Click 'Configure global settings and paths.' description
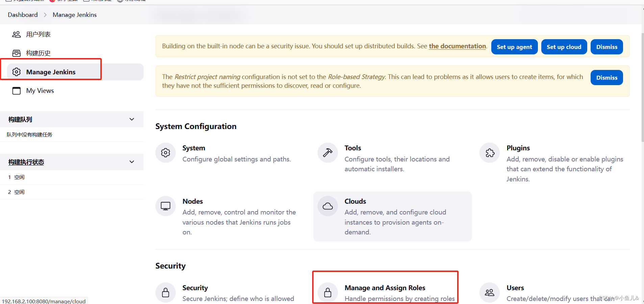 237,159
